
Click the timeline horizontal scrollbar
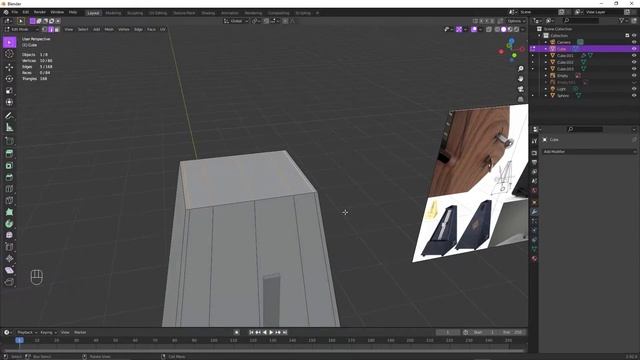263,351
